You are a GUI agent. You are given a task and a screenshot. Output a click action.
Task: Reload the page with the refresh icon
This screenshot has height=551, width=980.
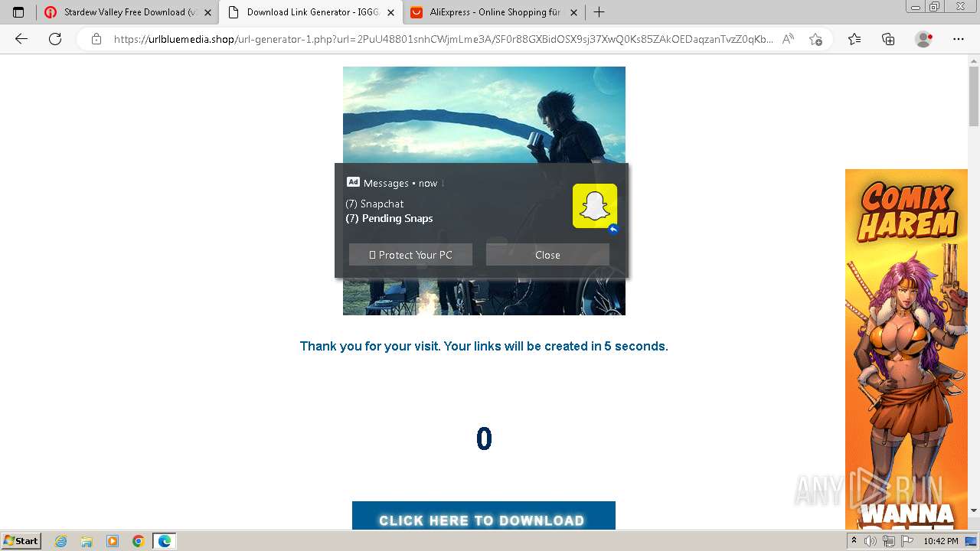pyautogui.click(x=55, y=39)
